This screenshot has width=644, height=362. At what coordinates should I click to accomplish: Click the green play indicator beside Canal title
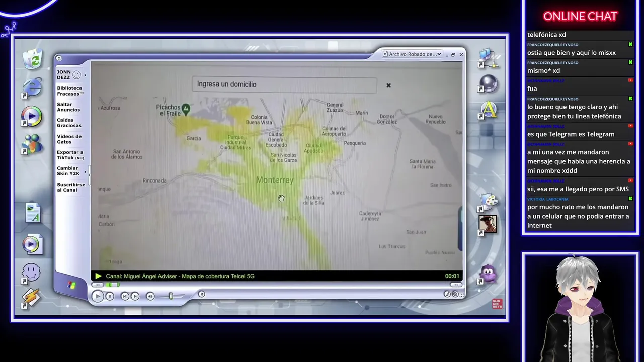point(98,276)
